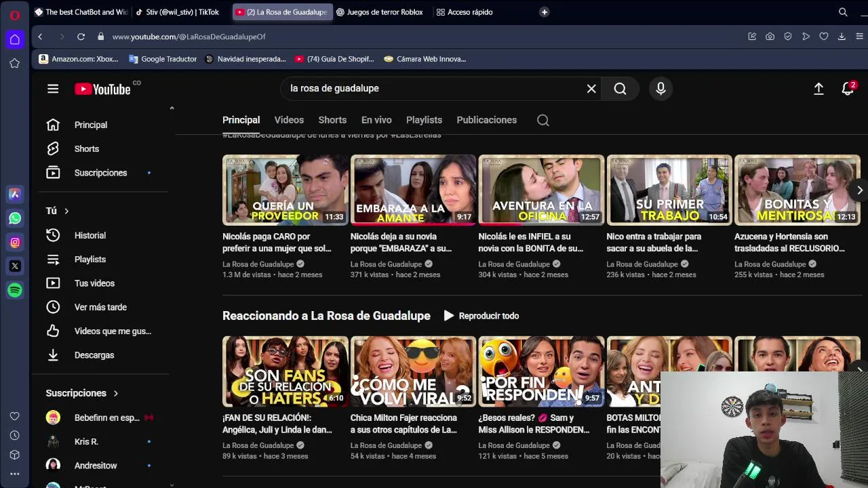The height and width of the screenshot is (488, 868).
Task: Play QUERÍA UN PROVEEDOR video thumbnail
Action: 285,190
